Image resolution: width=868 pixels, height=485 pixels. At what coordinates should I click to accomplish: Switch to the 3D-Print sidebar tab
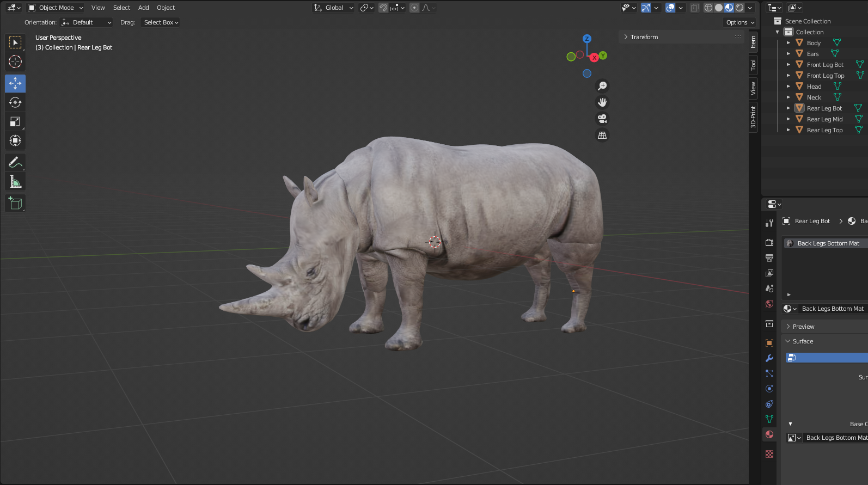tap(753, 117)
